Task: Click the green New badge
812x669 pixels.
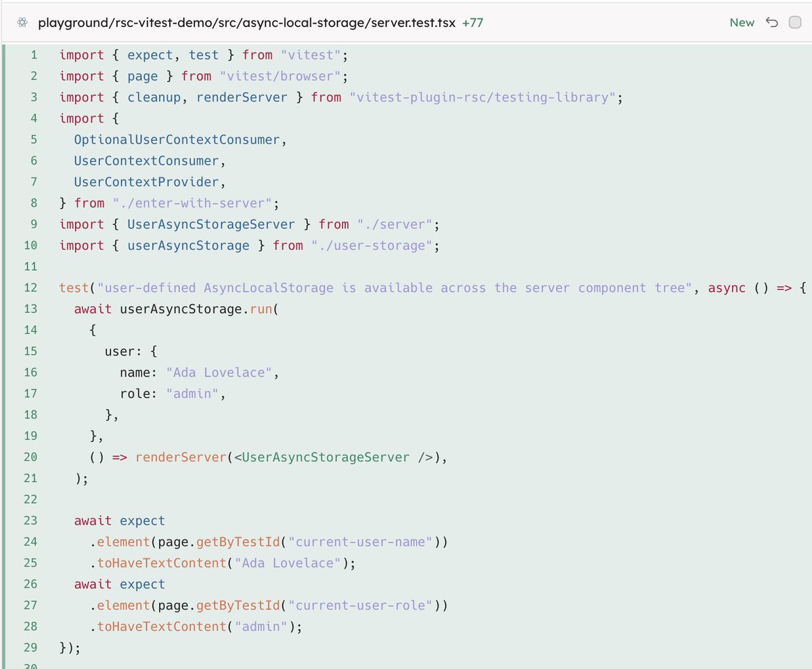Action: tap(742, 23)
